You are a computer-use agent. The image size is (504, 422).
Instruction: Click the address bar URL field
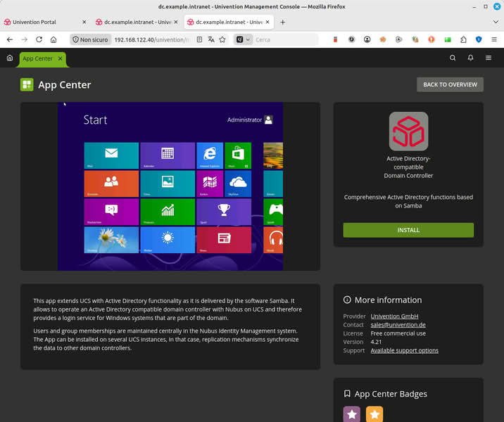coord(152,39)
